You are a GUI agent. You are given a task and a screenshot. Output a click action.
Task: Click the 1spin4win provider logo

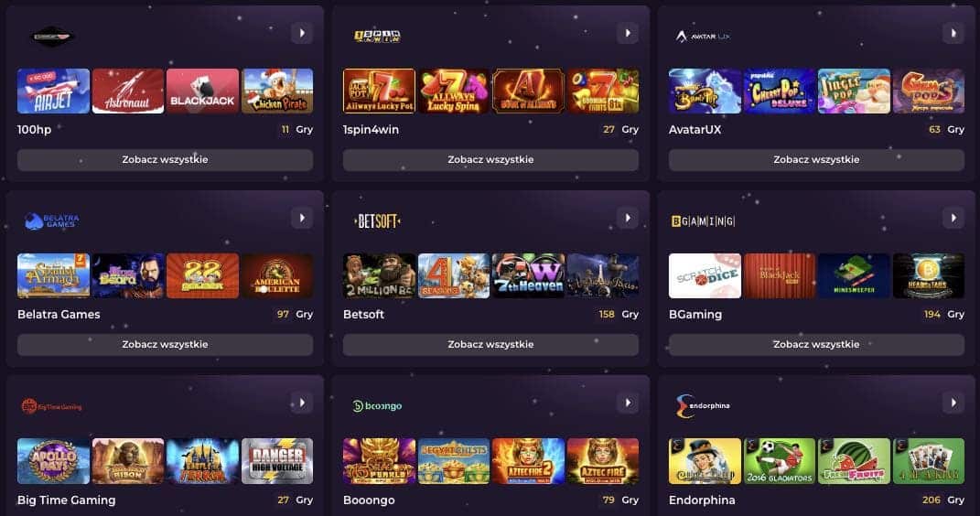[378, 37]
